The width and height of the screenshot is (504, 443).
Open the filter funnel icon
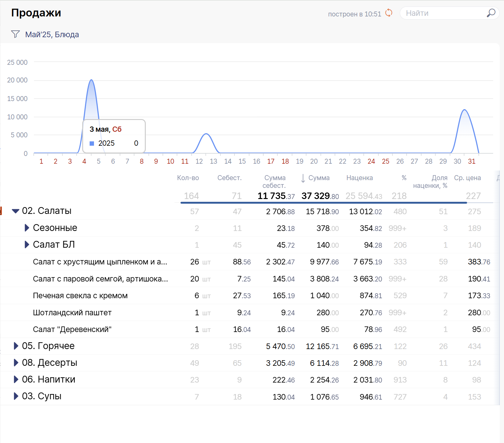[x=15, y=34]
